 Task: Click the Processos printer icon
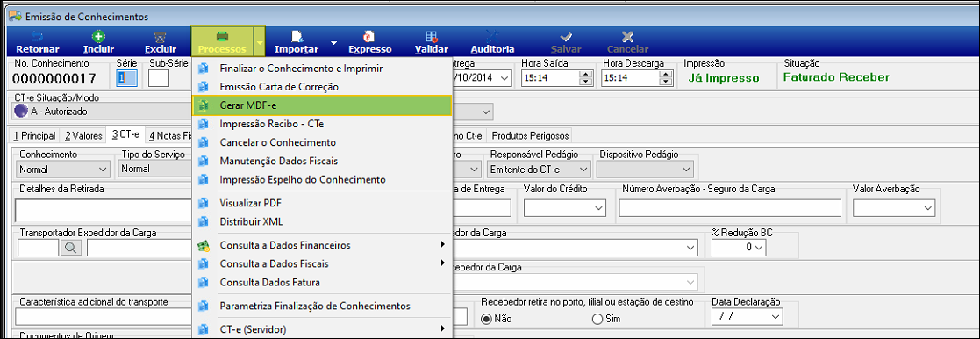[222, 36]
